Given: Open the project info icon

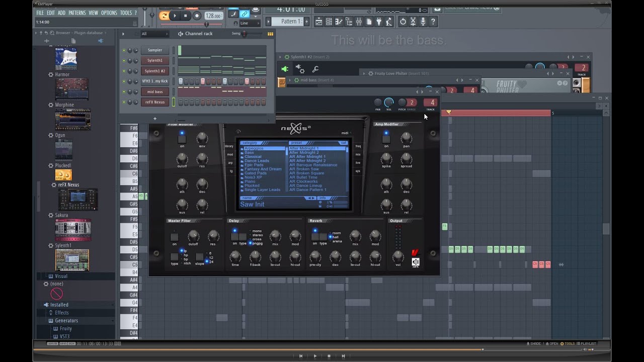Looking at the screenshot, I should coord(369,22).
